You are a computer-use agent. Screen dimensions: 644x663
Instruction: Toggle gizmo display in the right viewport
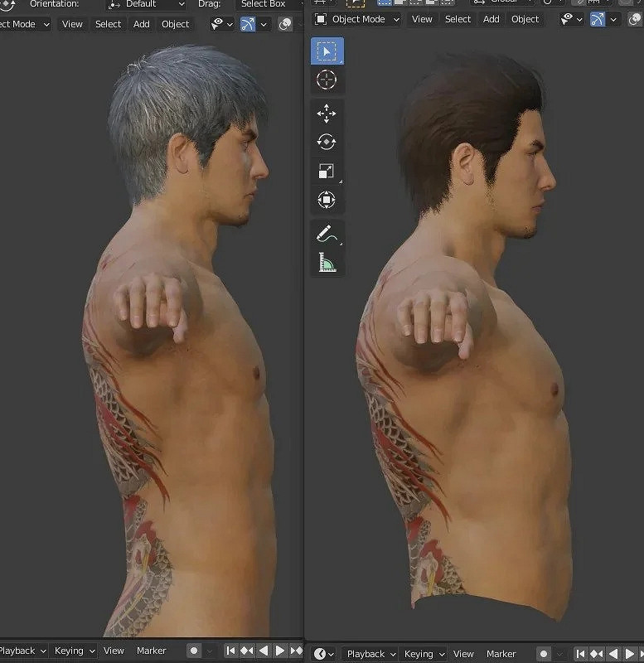(597, 19)
